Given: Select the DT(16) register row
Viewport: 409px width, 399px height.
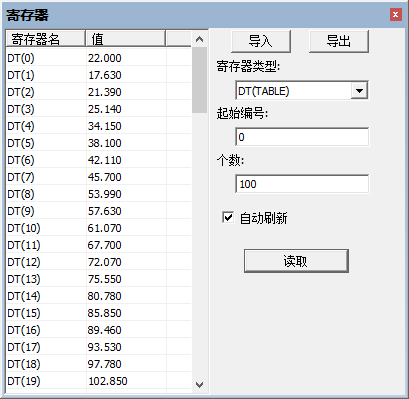Looking at the screenshot, I should tap(99, 330).
